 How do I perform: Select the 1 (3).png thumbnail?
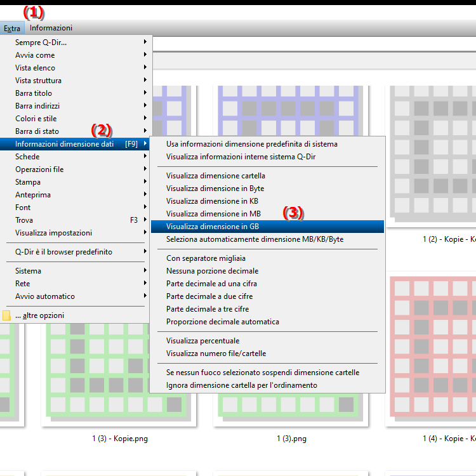(x=291, y=410)
